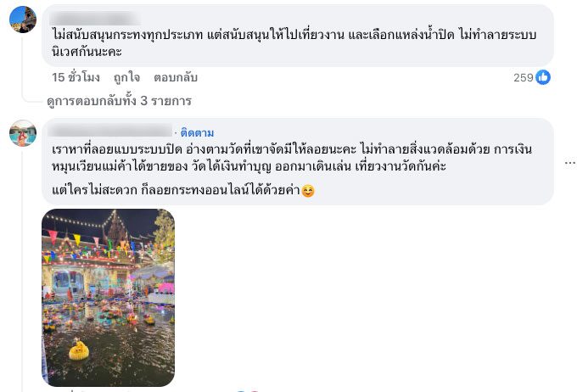Open the first commenter's profile avatar
The height and width of the screenshot is (392, 577).
point(23,20)
